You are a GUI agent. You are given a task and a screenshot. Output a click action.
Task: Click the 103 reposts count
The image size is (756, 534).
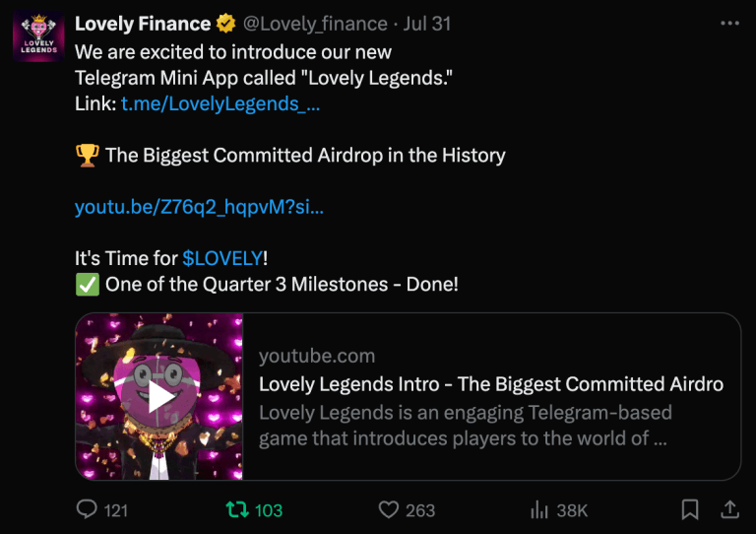click(x=269, y=509)
